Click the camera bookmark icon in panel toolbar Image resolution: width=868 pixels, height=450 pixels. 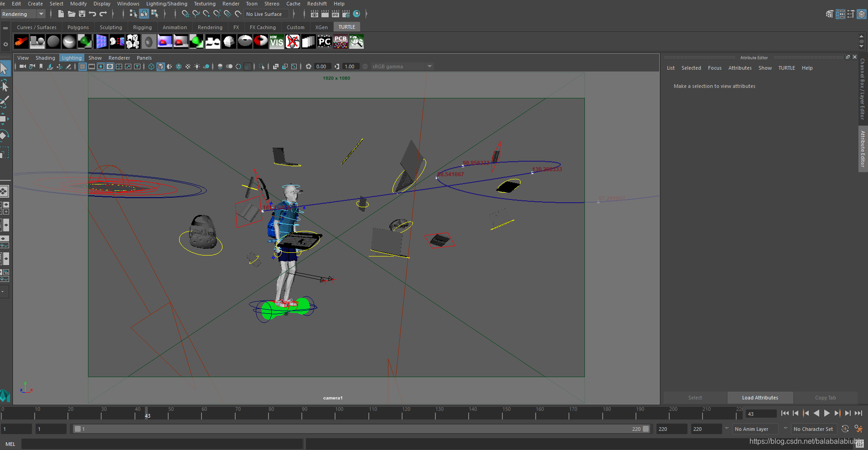point(41,66)
